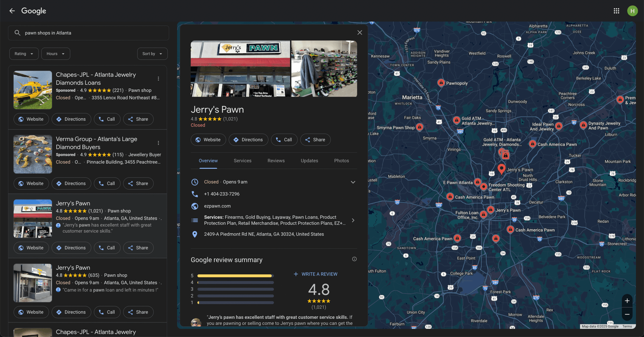Close the Jerry's Pawn detail panel
This screenshot has width=644, height=337.
point(359,33)
